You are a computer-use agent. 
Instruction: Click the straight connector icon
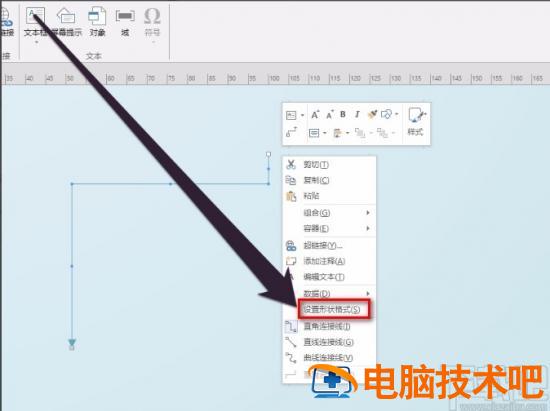[x=291, y=342]
